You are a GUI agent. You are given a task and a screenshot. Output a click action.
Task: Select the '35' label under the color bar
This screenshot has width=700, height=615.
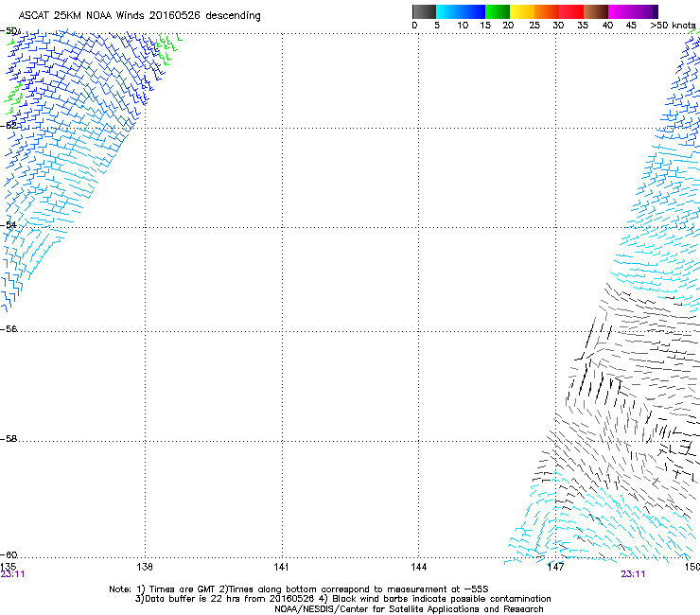[x=583, y=26]
